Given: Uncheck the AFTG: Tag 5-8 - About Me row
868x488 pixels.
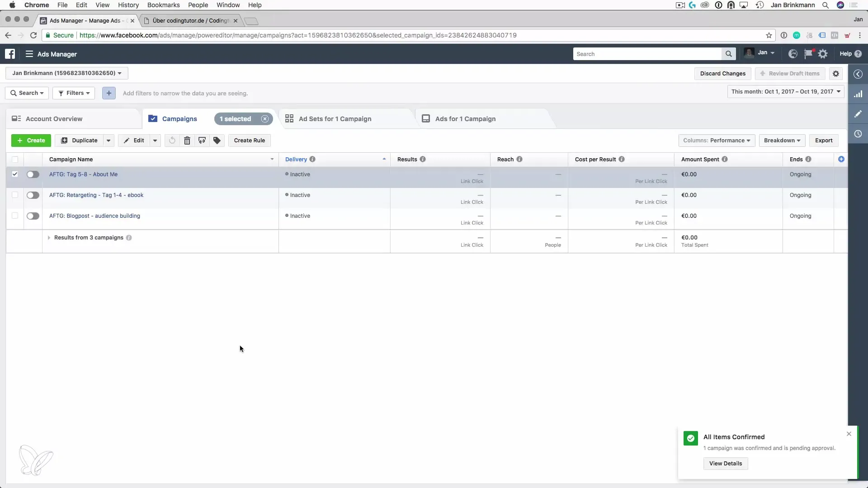Looking at the screenshot, I should coord(15,174).
